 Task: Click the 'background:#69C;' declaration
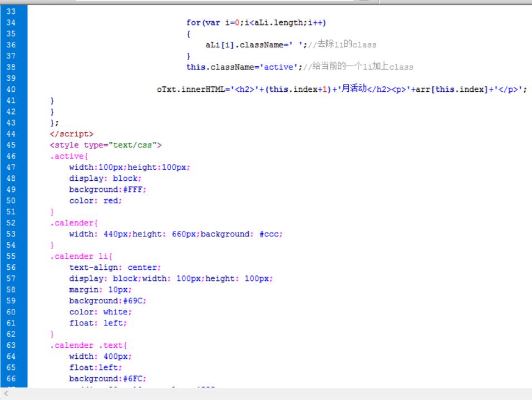tap(108, 301)
